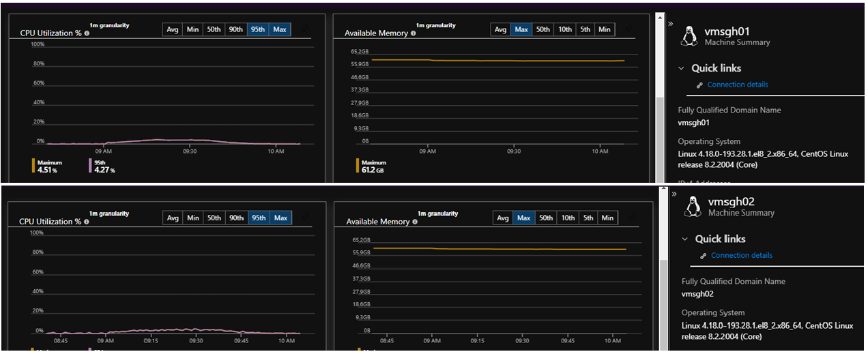The height and width of the screenshot is (354, 868).
Task: Click the 4.27 % 95th CPU value
Action: (x=104, y=170)
